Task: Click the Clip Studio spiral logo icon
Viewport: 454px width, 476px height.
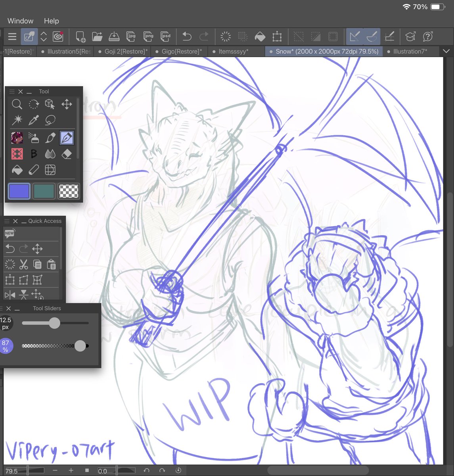Action: point(58,37)
